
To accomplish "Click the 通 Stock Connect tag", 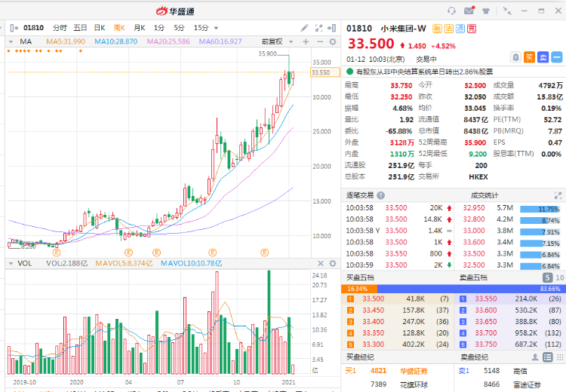I will click(x=460, y=29).
